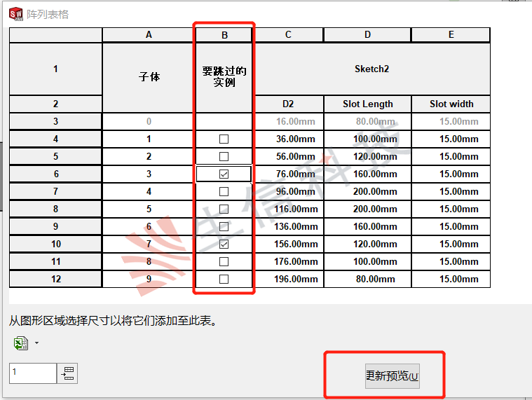Click the add rows icon button

coord(68,373)
